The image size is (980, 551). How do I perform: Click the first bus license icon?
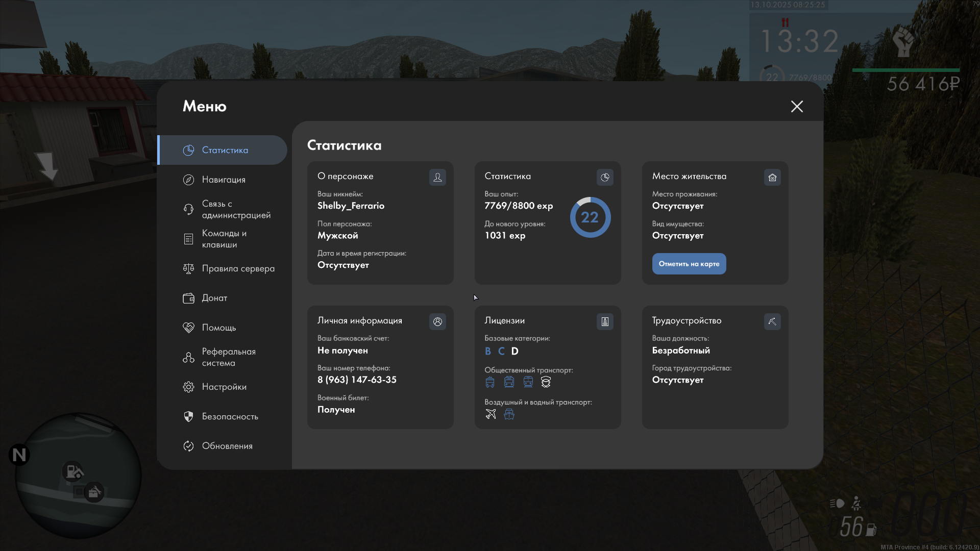(490, 382)
